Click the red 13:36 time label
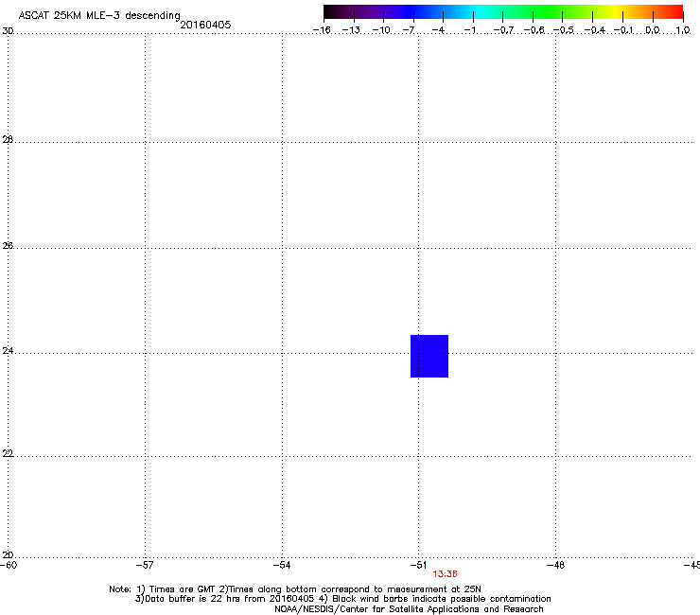Viewport: 700px width, 615px height. [x=445, y=574]
